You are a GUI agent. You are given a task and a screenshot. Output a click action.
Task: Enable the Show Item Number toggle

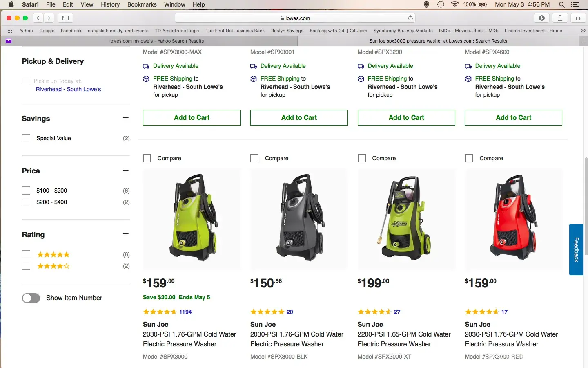(31, 298)
